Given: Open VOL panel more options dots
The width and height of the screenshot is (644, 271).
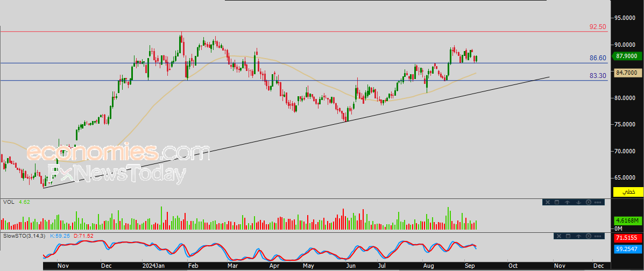Looking at the screenshot, I should (x=598, y=202).
